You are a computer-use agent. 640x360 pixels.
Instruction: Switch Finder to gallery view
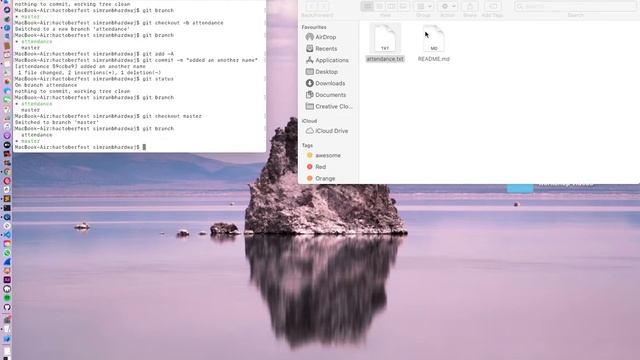pos(403,6)
